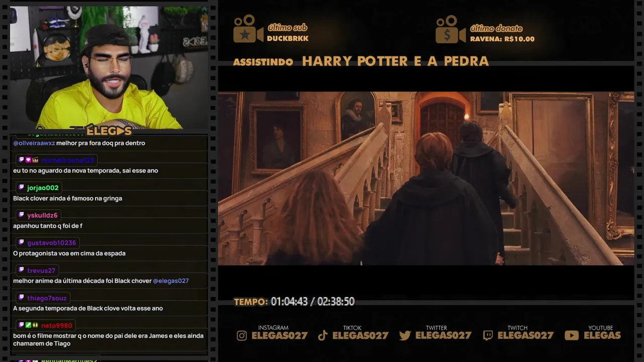Click message 'Black clover ainda é famoso na gringa'
Viewport: 644px width, 362px height.
point(67,199)
